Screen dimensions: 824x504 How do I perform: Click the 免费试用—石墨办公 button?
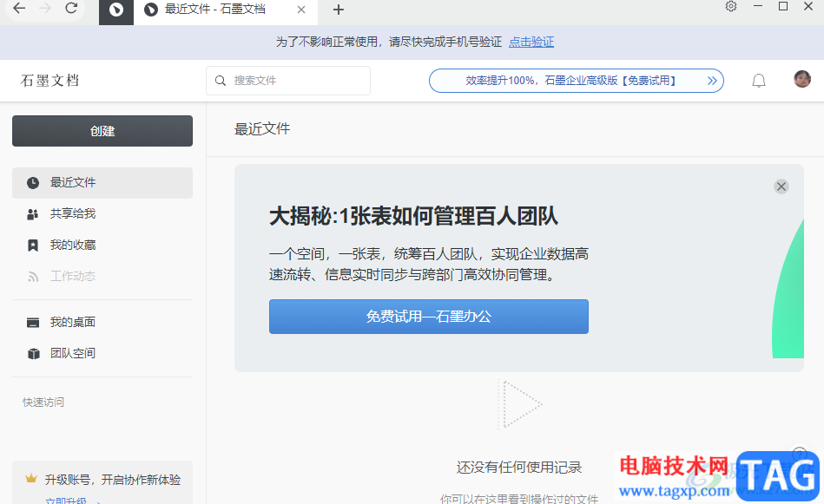click(429, 317)
